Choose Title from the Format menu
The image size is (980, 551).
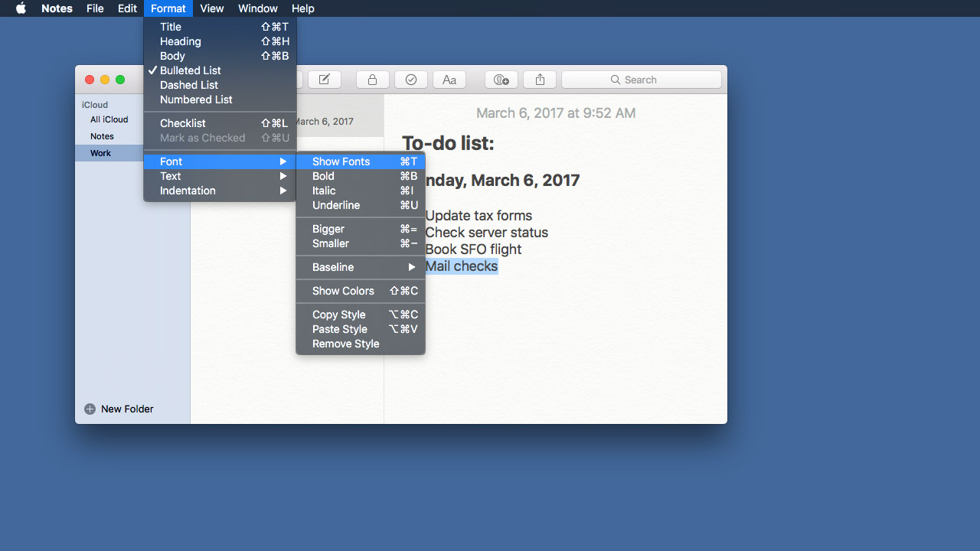coord(220,27)
